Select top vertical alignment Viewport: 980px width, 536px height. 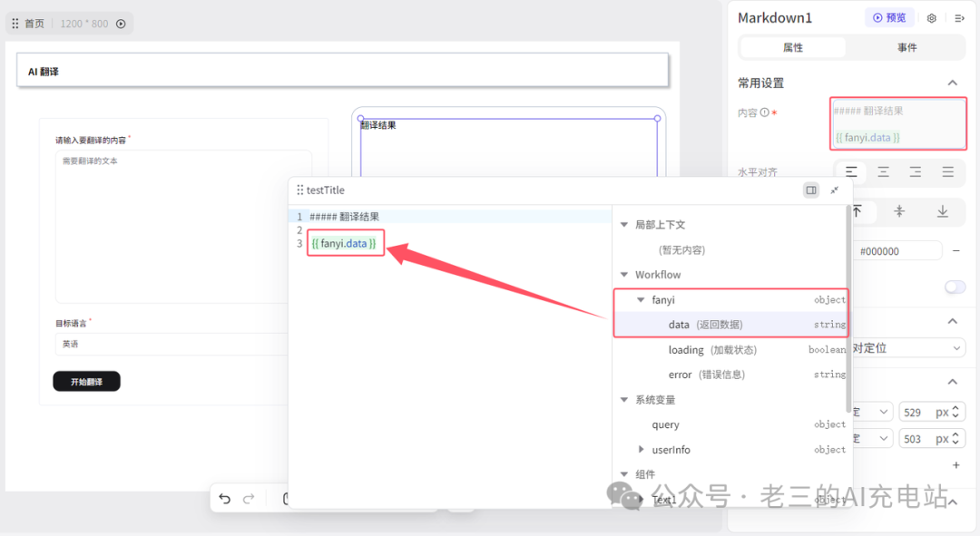(857, 211)
